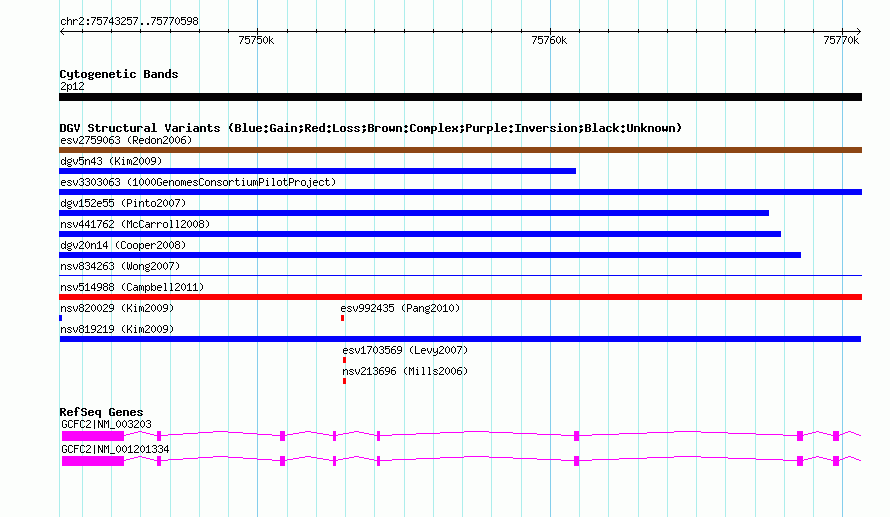
Task: Open the dgv152e55 (Pinto2007) label
Action: tap(123, 203)
